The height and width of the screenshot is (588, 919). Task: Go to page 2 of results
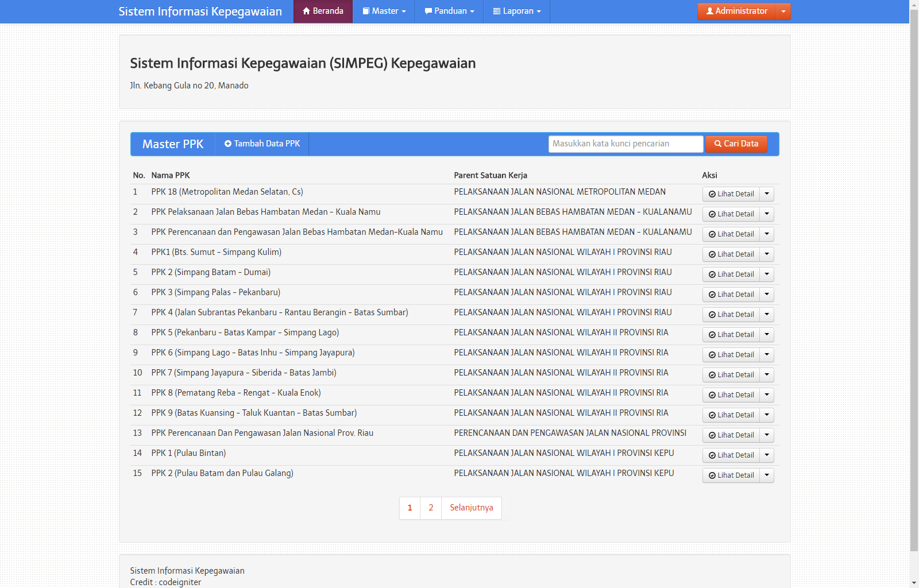coord(431,508)
